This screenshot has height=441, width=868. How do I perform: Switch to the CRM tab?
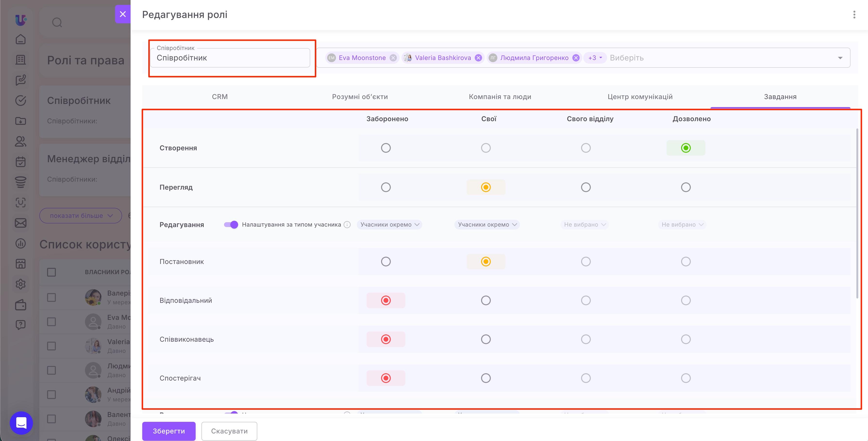tap(220, 97)
